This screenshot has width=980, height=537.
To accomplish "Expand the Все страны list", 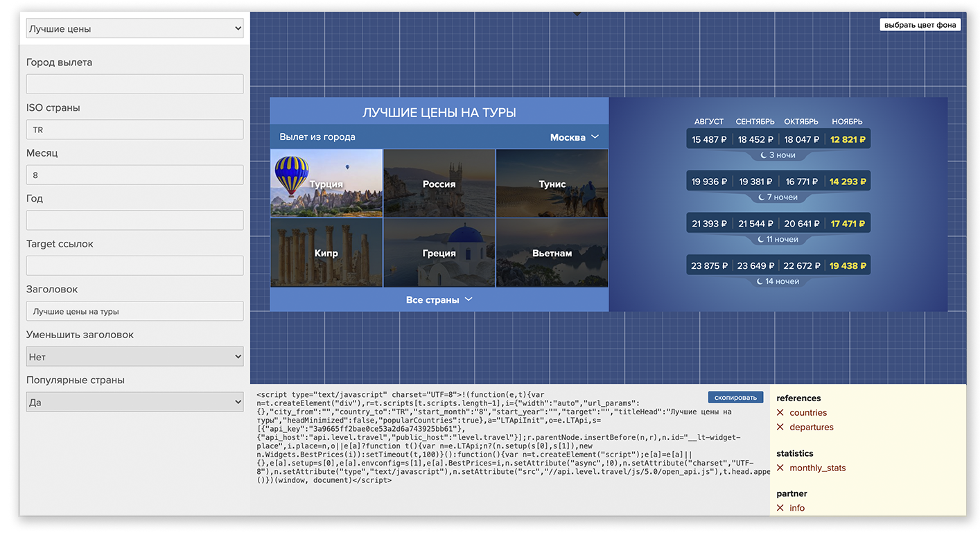I will pos(439,299).
